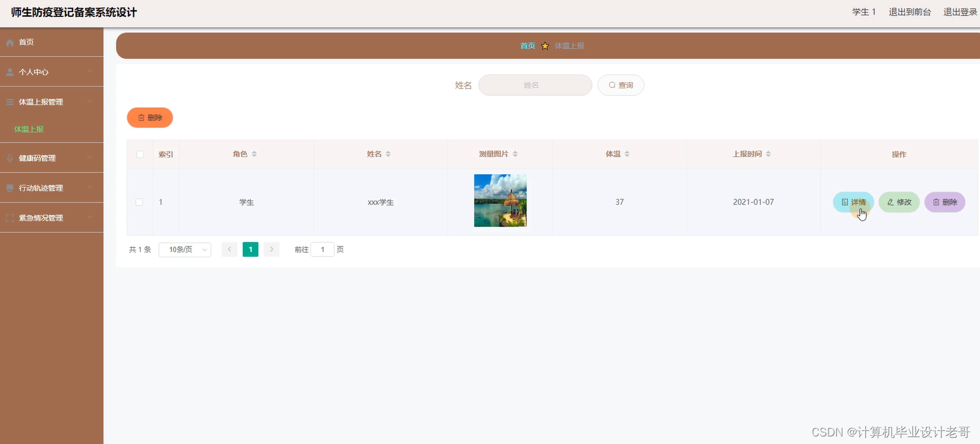Open the 10条/页 page size dropdown

coord(185,250)
